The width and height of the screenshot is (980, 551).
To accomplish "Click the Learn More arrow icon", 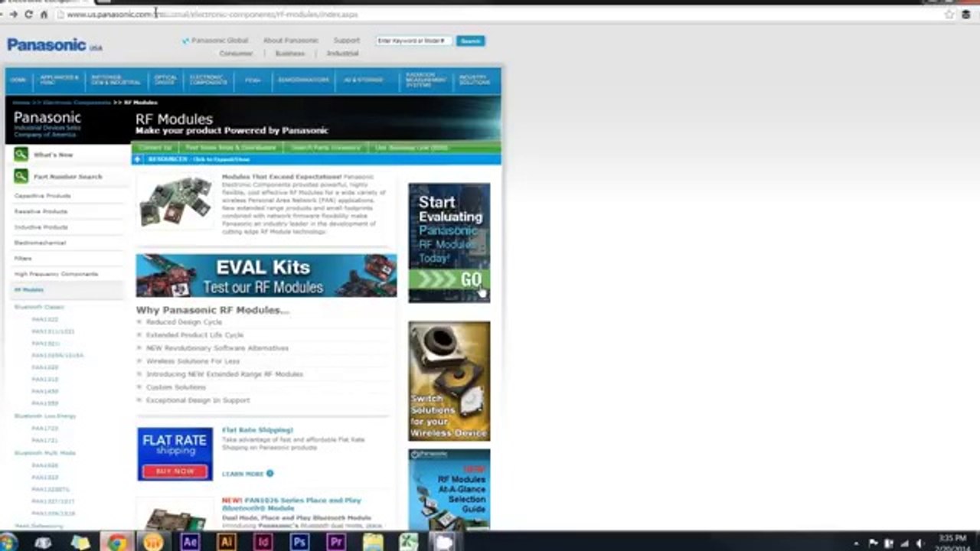I will coord(269,474).
